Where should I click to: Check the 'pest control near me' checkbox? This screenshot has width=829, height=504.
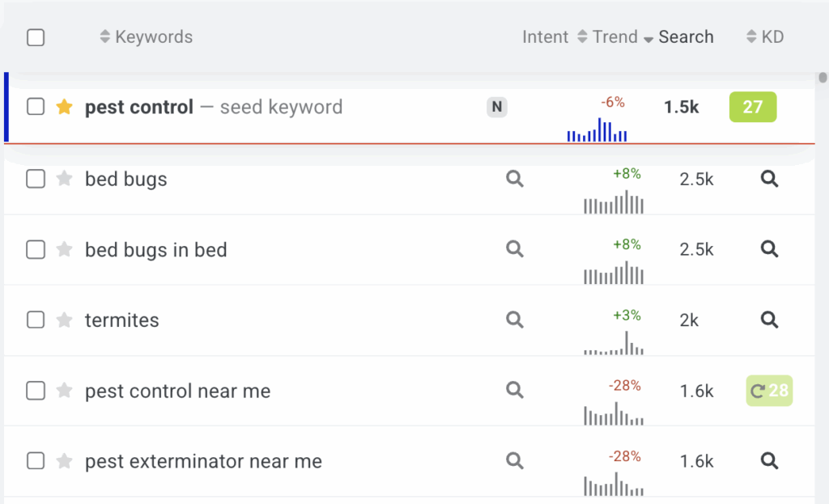(x=36, y=392)
